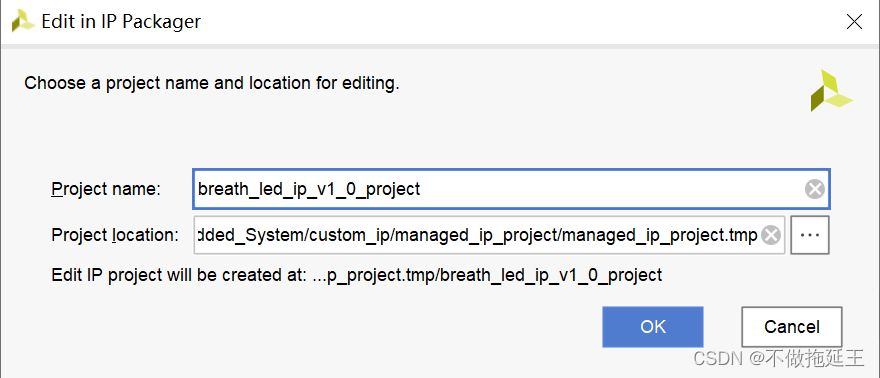Image resolution: width=880 pixels, height=378 pixels.
Task: Confirm with the OK button
Action: pos(653,327)
